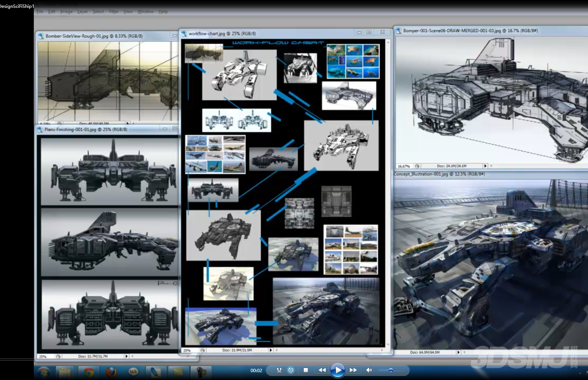Click Doc: 11.7M/11.7M status in Plans-Finishing

pos(93,356)
